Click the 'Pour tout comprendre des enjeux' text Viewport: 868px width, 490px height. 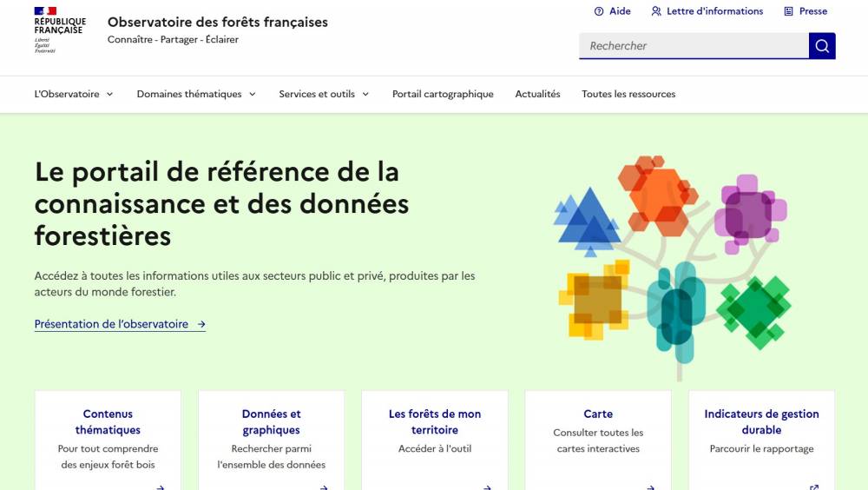(x=108, y=457)
